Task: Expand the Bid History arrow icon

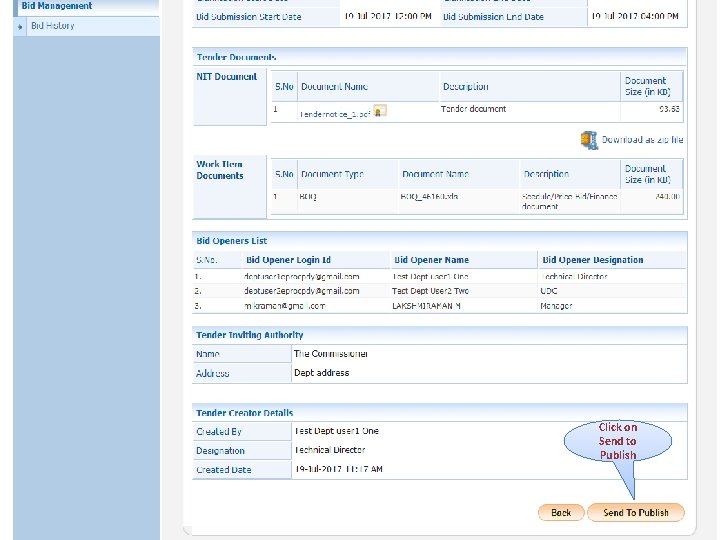Action: coord(20,27)
